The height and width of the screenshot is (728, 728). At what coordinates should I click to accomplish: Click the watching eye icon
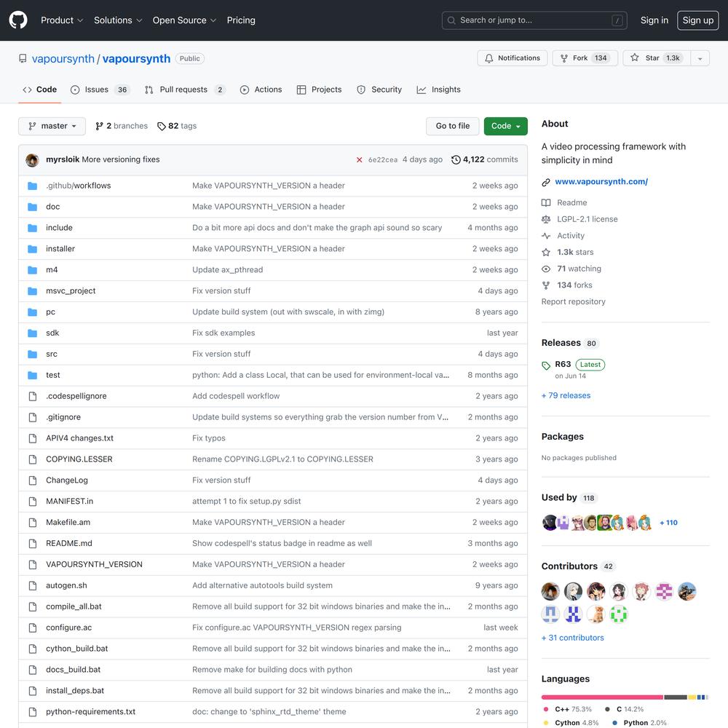click(546, 269)
